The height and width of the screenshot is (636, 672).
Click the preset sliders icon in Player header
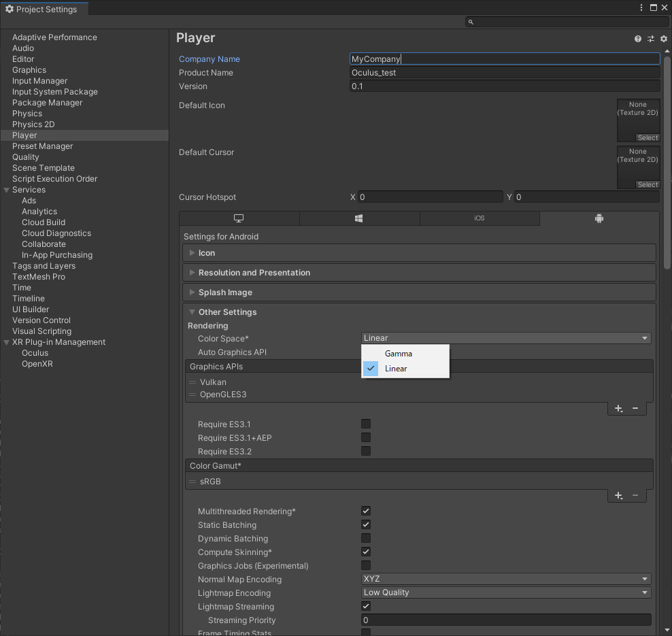(651, 39)
